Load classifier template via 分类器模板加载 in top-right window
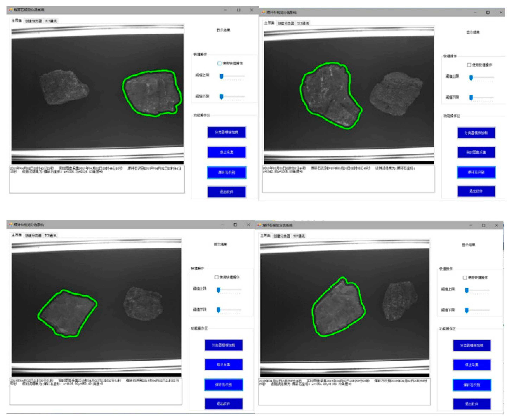 coord(476,133)
